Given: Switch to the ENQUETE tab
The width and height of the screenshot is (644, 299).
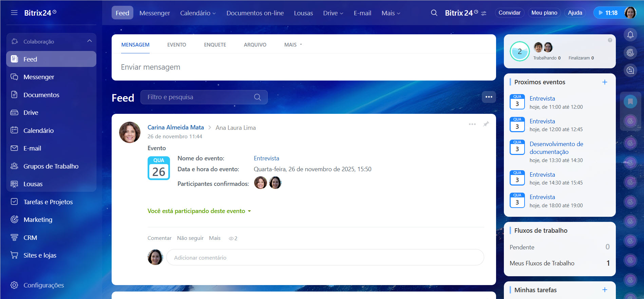Looking at the screenshot, I should tap(215, 45).
